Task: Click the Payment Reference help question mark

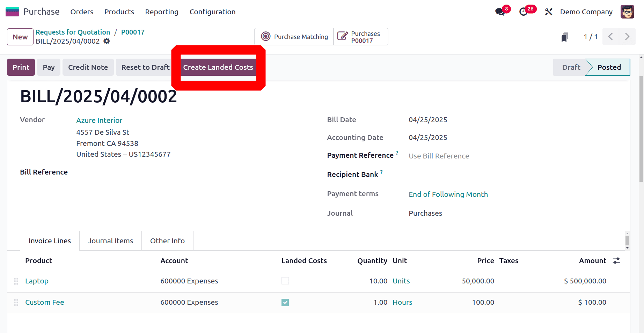Action: [x=397, y=153]
